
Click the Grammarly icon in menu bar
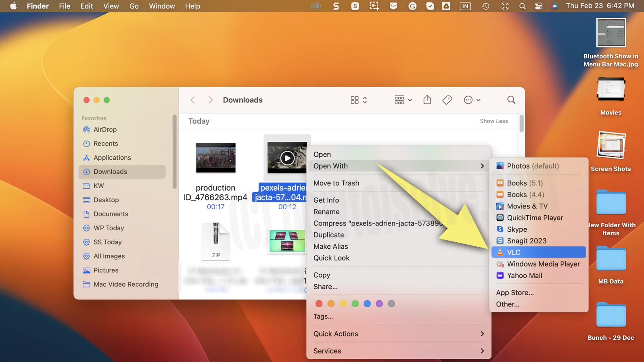(x=412, y=6)
